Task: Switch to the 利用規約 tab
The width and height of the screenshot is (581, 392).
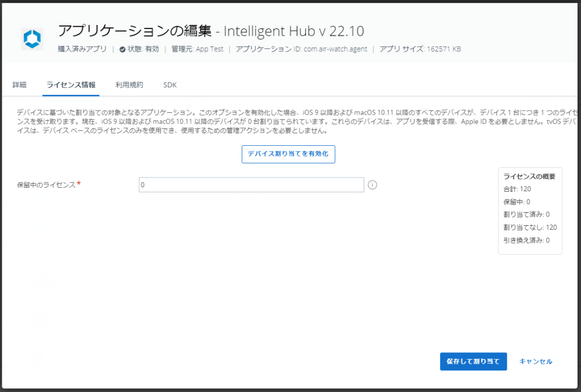Action: point(129,85)
